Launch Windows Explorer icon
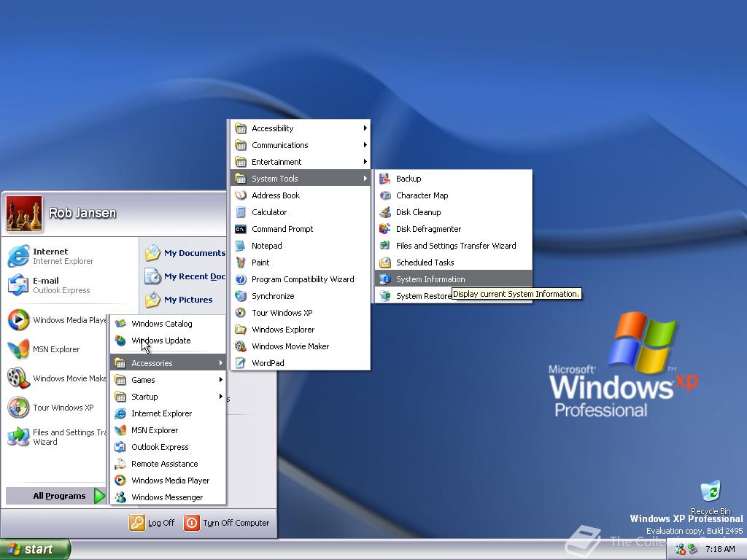Screen dimensions: 747x560 [x=241, y=330]
